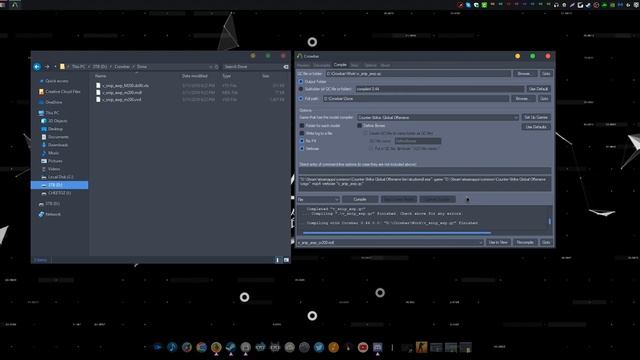Click Use Defaults in Crowbar options
This screenshot has height=360, width=640.
536,127
